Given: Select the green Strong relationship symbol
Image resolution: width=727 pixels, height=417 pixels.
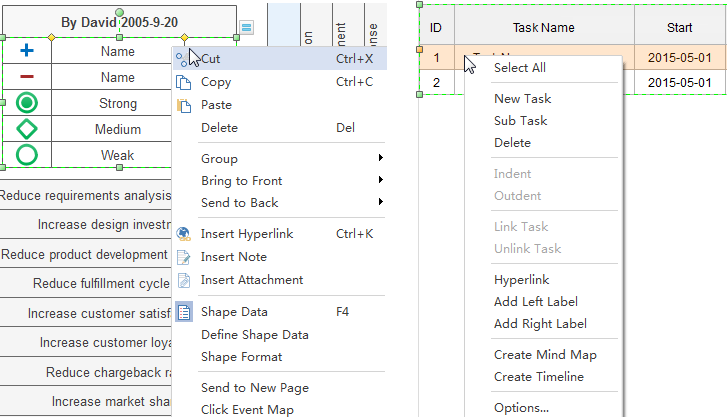Looking at the screenshot, I should click(x=27, y=103).
